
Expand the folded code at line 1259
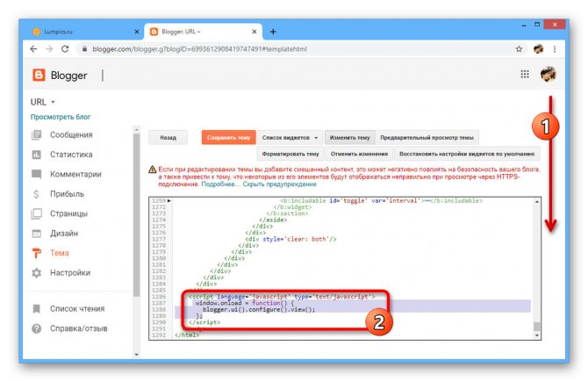(169, 201)
